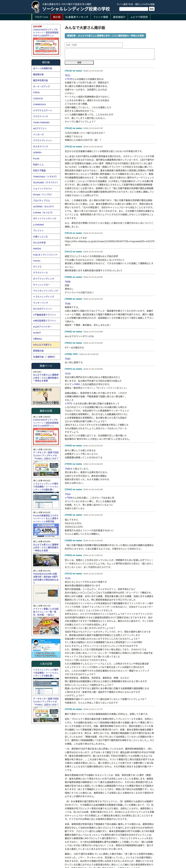Open the 6月19日 related page link under 関連ページ

pyautogui.click(x=46, y=378)
